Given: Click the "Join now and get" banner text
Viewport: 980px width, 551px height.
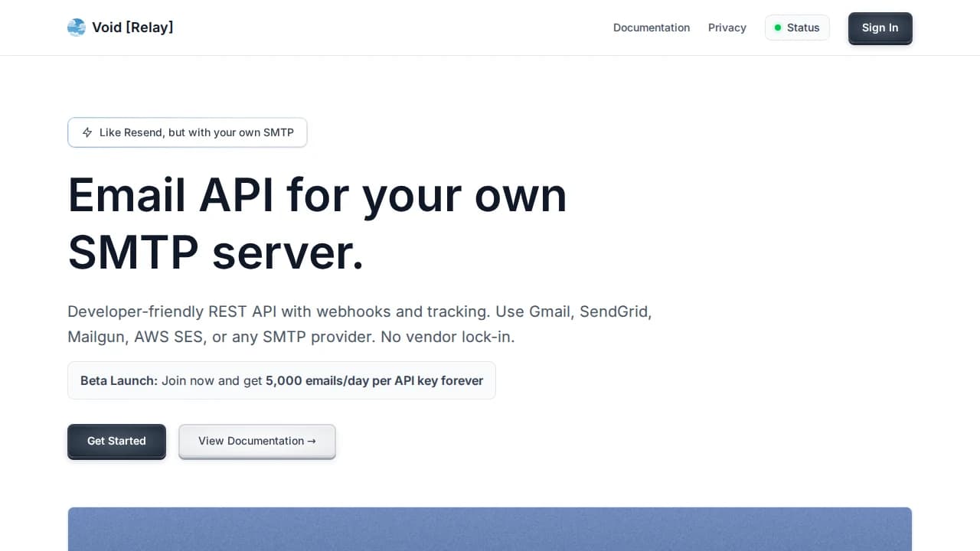Looking at the screenshot, I should pos(211,380).
